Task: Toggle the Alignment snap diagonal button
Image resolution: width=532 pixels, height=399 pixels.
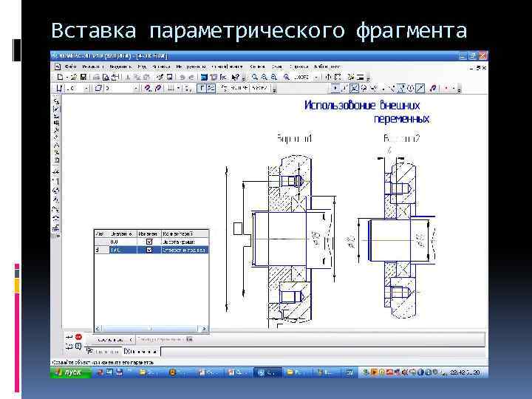Action: click(x=420, y=88)
